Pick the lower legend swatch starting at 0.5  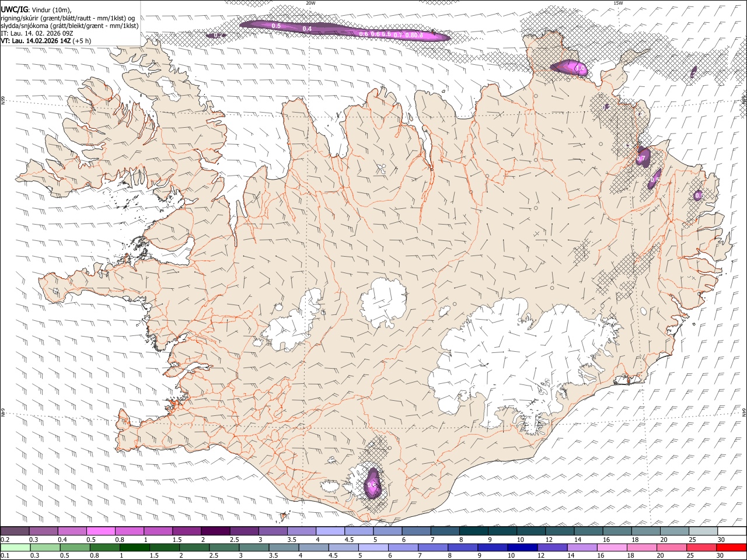tap(75, 547)
